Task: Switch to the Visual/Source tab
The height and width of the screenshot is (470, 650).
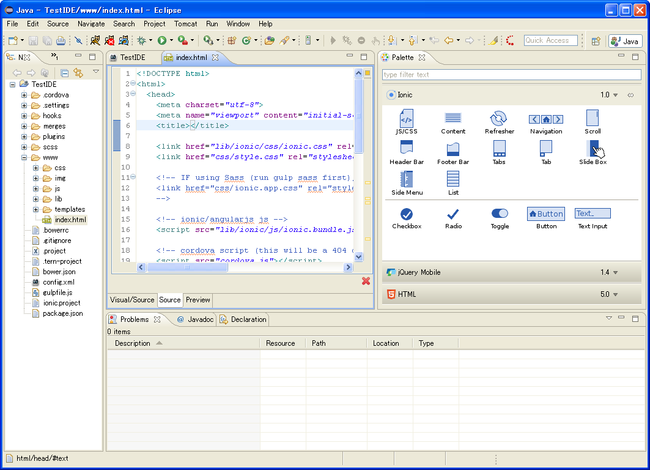Action: pos(132,300)
